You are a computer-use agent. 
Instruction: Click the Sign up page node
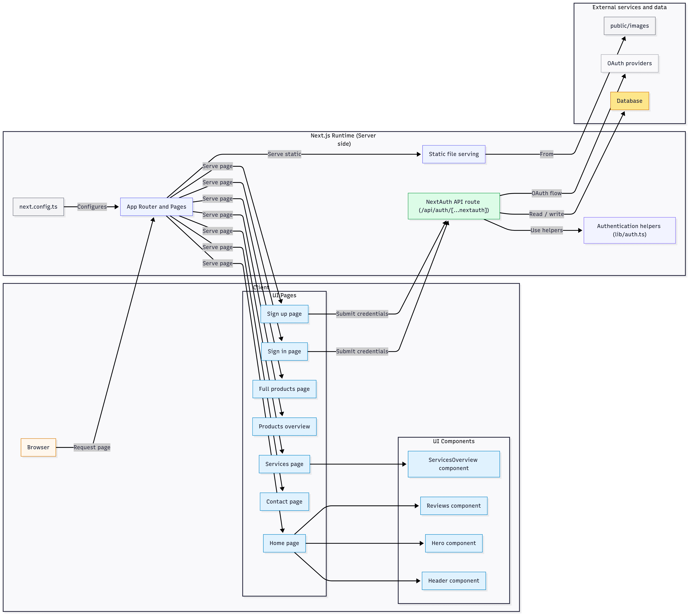click(284, 314)
